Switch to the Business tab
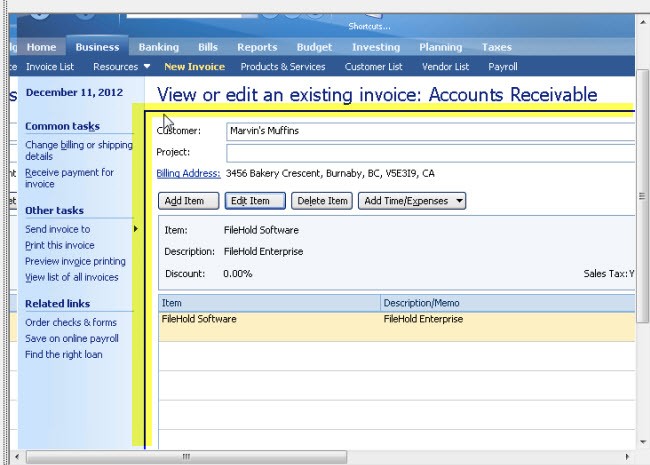Image resolution: width=650 pixels, height=465 pixels. tap(97, 47)
